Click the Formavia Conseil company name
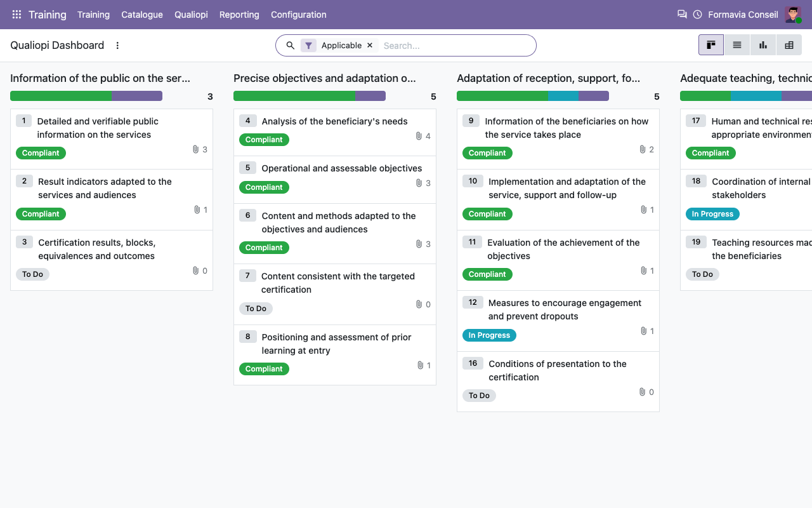Image resolution: width=812 pixels, height=508 pixels. click(x=743, y=15)
